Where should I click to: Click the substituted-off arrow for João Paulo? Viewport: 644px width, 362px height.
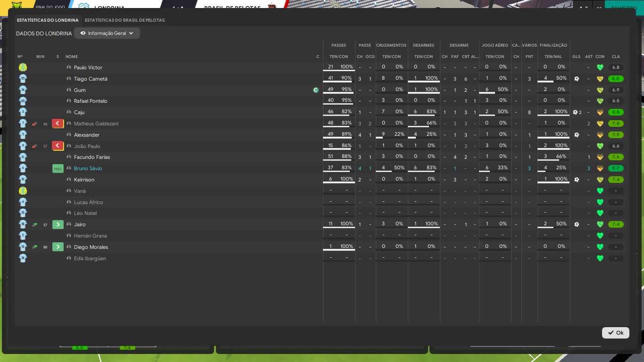click(x=58, y=146)
